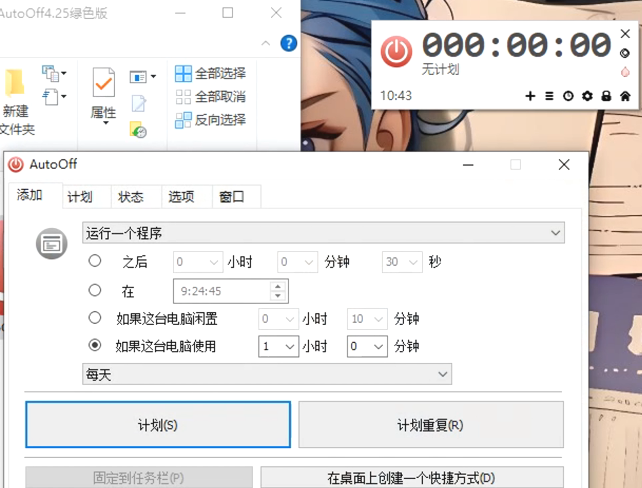Click the Open dropdown icon in Explorer ribbon
Image resolution: width=642 pixels, height=488 pixels.
142,77
